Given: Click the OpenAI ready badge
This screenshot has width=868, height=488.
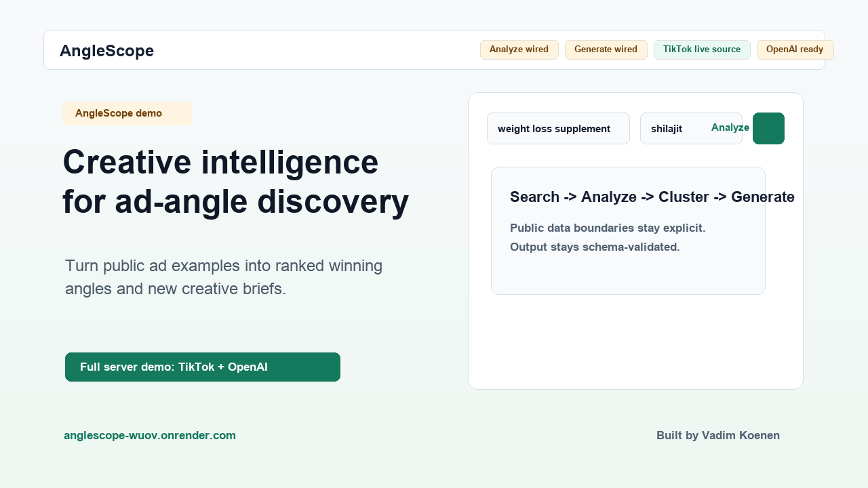Looking at the screenshot, I should pyautogui.click(x=795, y=49).
